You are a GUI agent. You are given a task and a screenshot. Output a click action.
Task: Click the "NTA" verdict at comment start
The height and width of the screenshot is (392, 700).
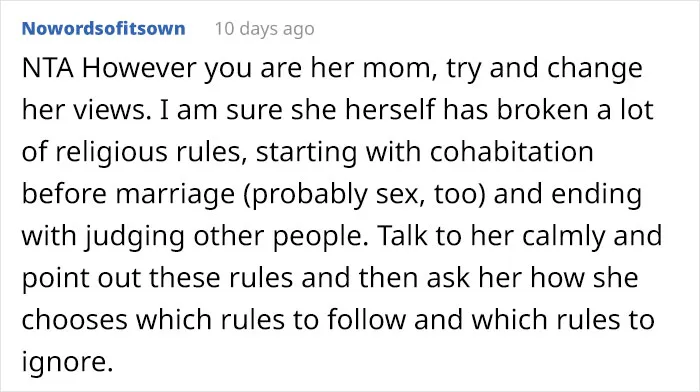click(x=47, y=68)
